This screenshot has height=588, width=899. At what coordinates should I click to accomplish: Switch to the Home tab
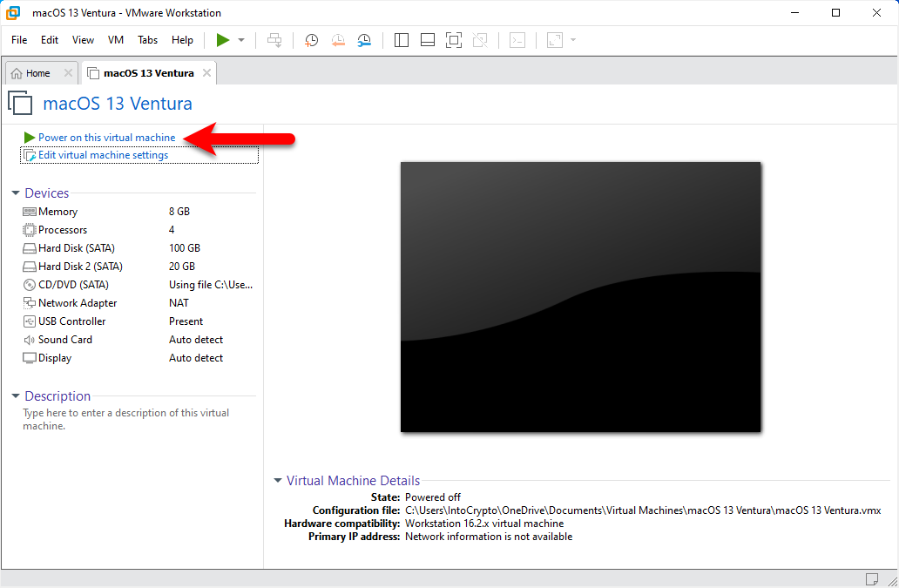[x=37, y=73]
